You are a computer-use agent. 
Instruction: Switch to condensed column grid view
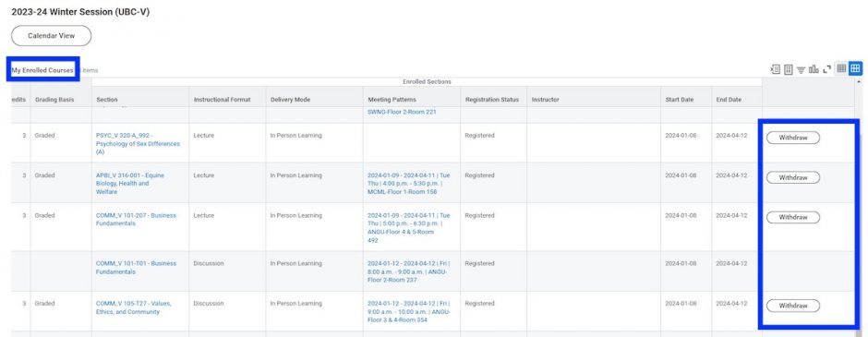[x=841, y=68]
